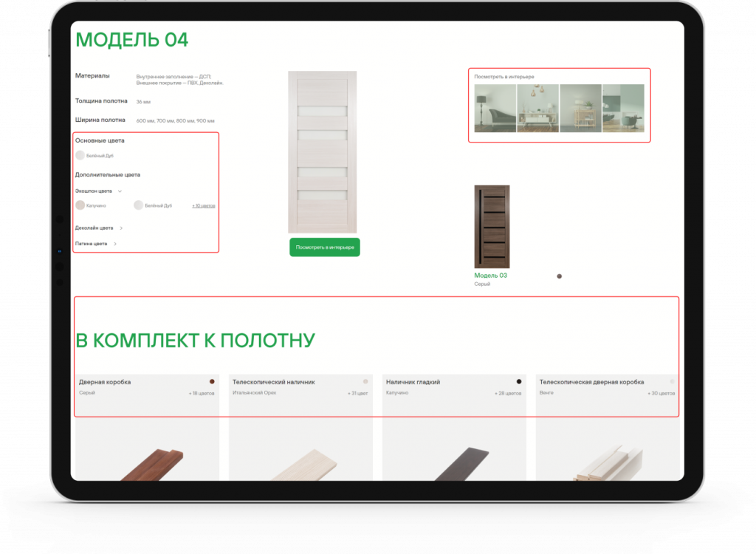Open + 30 цветов on Телескопическая дверная коробка card
The width and height of the screenshot is (756, 554).
click(661, 393)
